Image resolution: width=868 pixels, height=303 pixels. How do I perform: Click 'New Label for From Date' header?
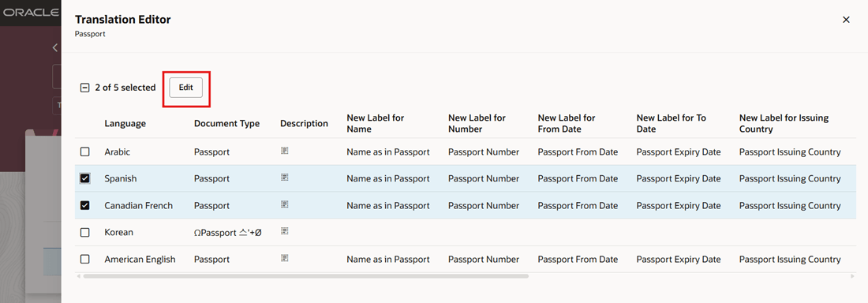(567, 124)
